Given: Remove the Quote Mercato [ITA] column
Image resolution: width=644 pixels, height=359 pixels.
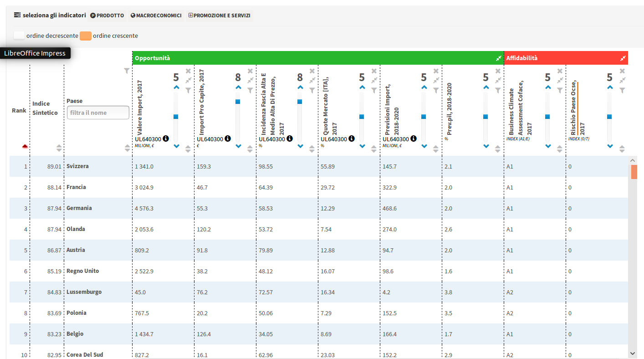Looking at the screenshot, I should point(374,71).
